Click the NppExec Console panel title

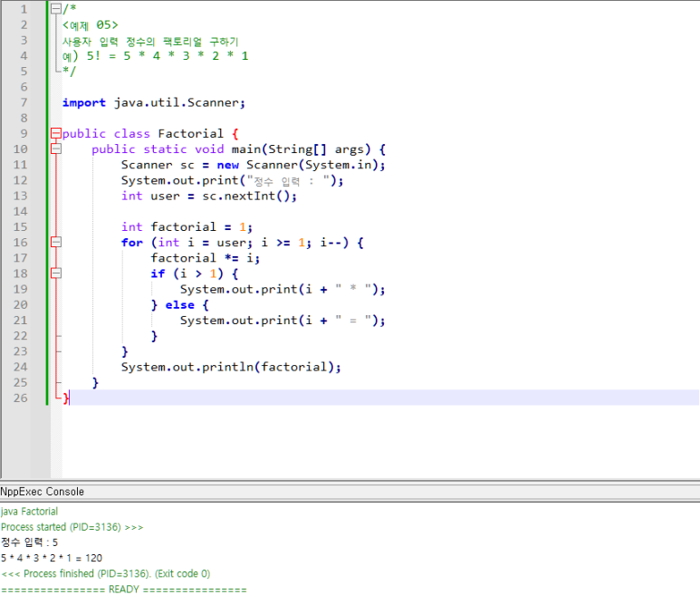point(42,492)
